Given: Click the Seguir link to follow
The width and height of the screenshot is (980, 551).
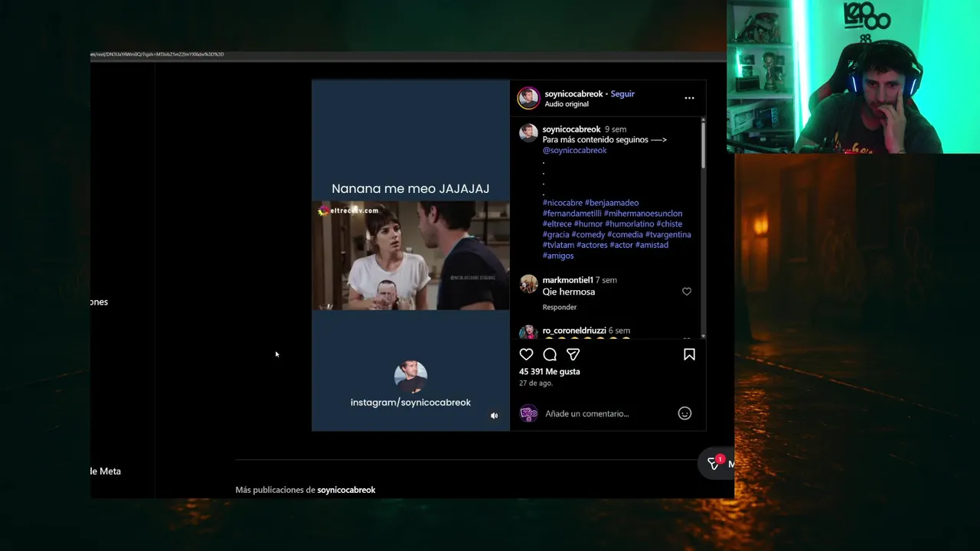Looking at the screenshot, I should (622, 93).
